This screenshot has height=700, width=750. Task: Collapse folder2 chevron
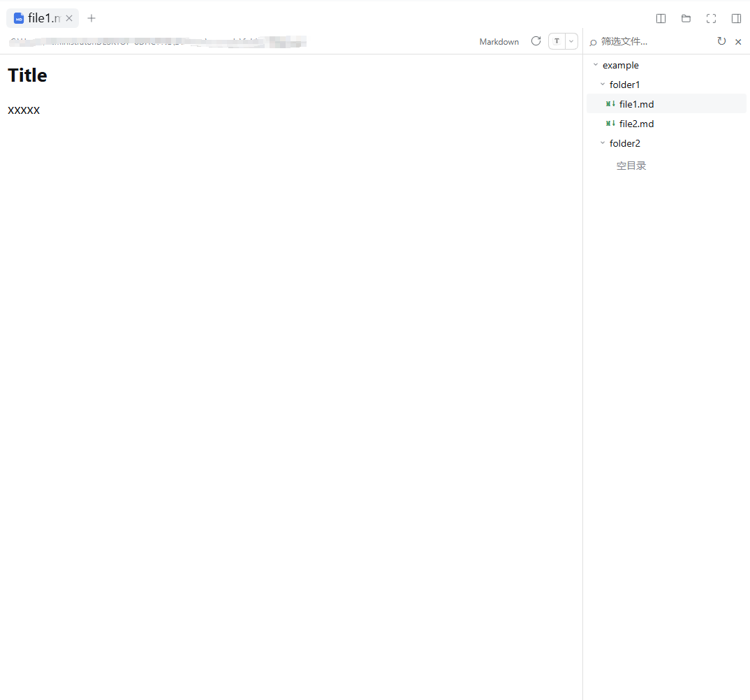(603, 143)
